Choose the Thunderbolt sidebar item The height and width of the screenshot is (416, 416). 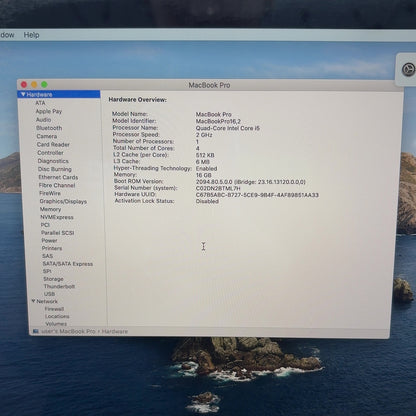(59, 286)
